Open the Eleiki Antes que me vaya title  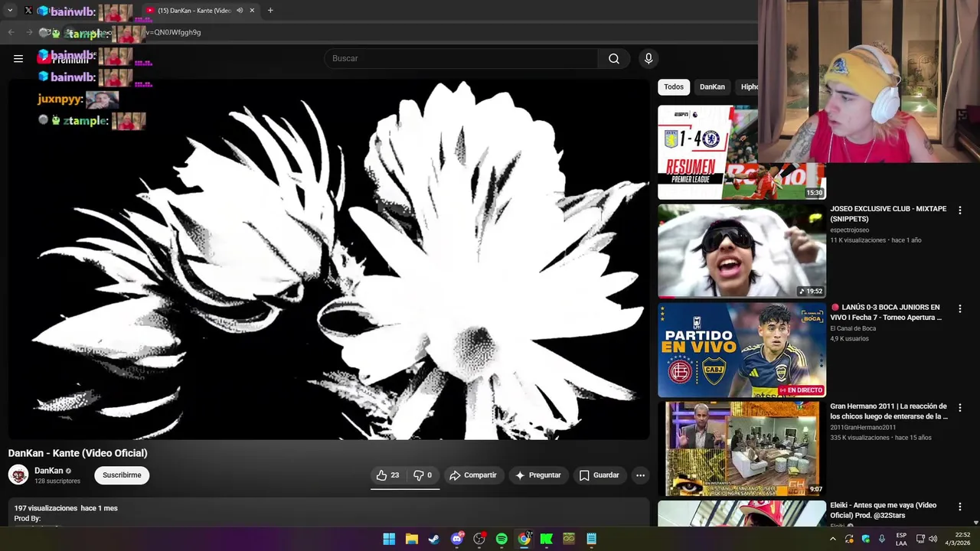[x=884, y=510]
